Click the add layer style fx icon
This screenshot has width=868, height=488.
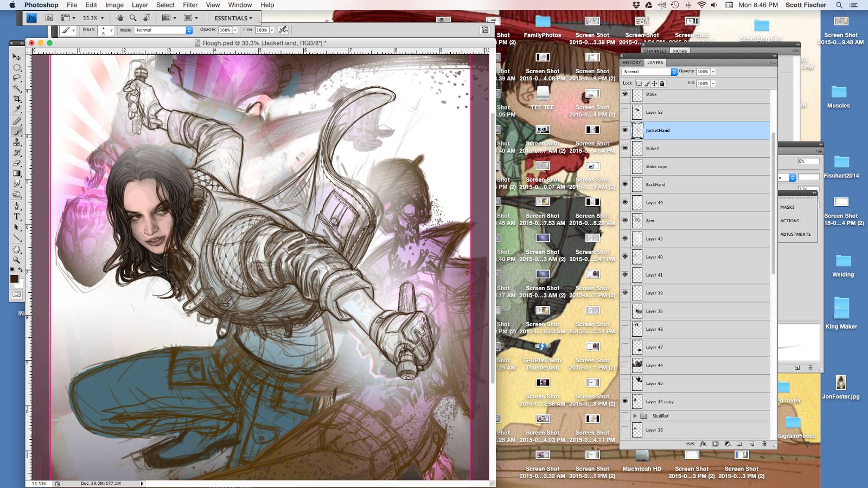(x=703, y=444)
